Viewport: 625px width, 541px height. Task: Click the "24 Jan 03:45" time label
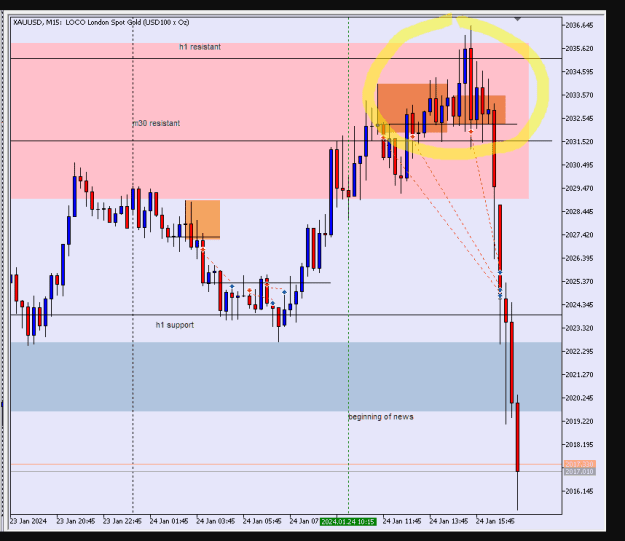216,521
